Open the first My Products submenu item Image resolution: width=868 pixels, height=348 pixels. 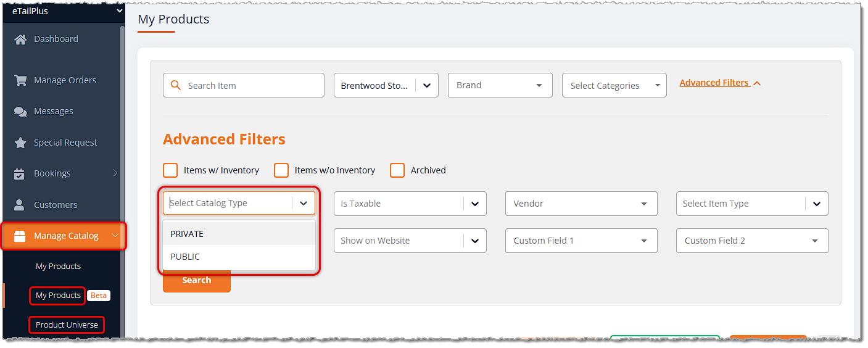pos(58,267)
